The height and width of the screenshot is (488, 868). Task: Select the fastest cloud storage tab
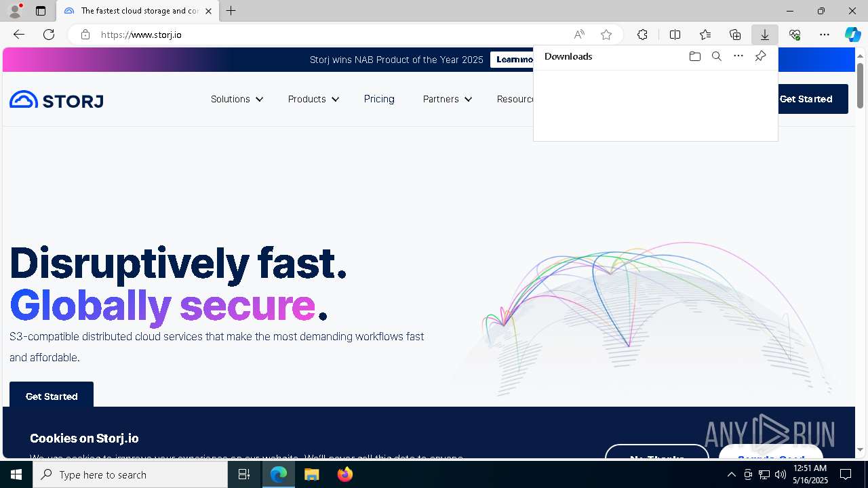(138, 11)
